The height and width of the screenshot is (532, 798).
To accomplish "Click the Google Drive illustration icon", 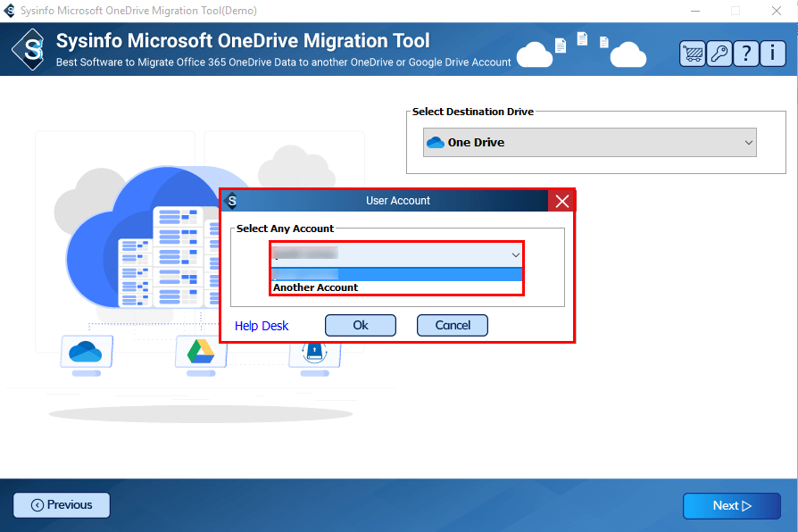I will 201,352.
